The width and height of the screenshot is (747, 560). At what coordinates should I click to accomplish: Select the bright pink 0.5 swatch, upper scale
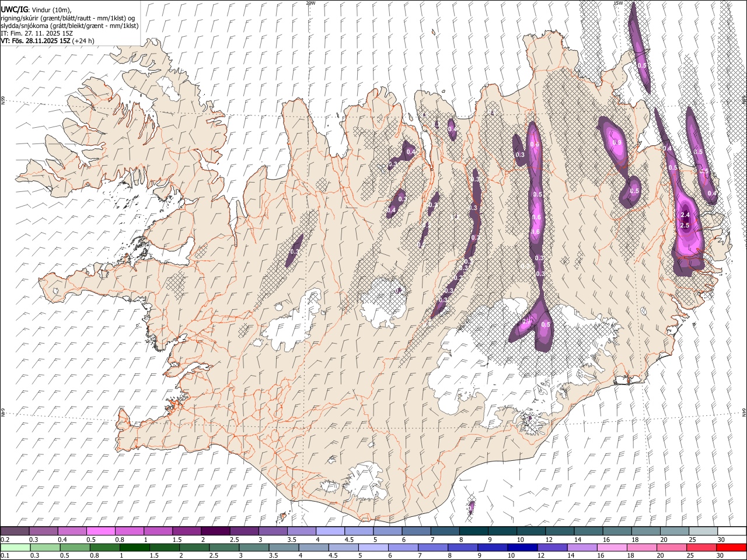[x=100, y=531]
